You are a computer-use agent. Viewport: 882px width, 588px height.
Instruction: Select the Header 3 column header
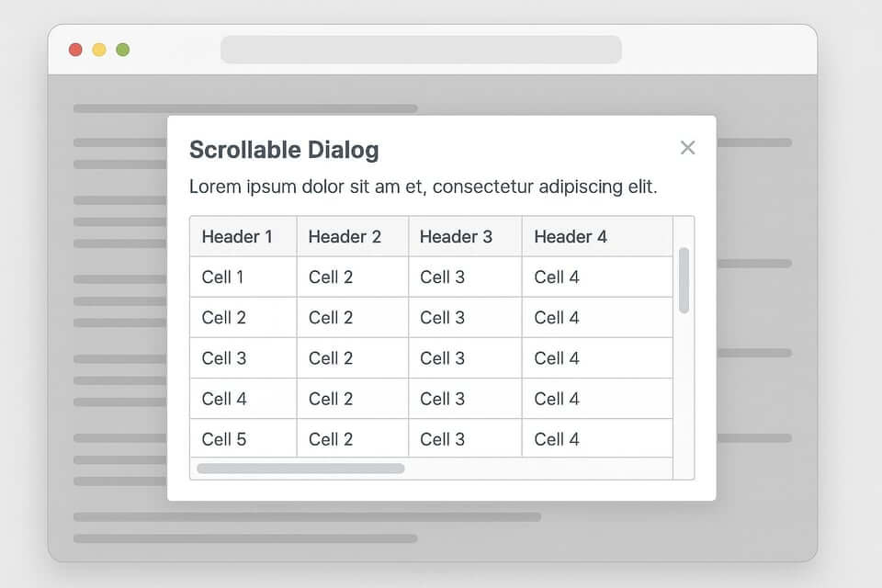pyautogui.click(x=456, y=237)
